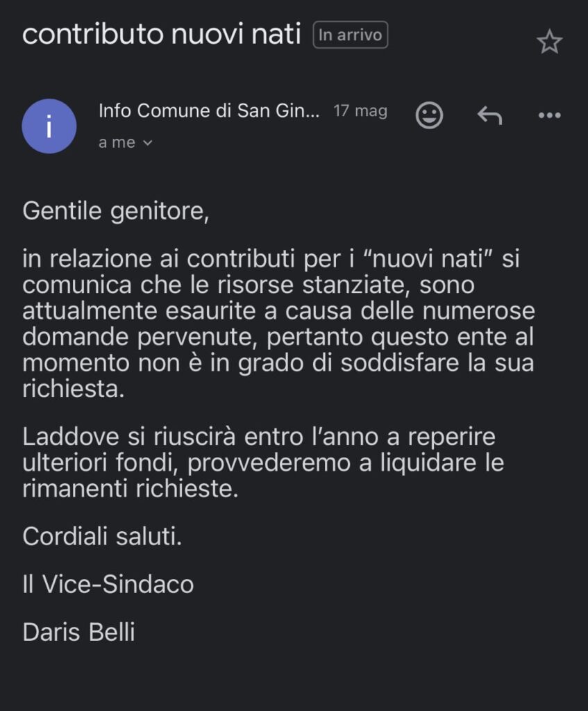
Task: Star the 'contributo nuovi nati' email
Action: coord(549,42)
